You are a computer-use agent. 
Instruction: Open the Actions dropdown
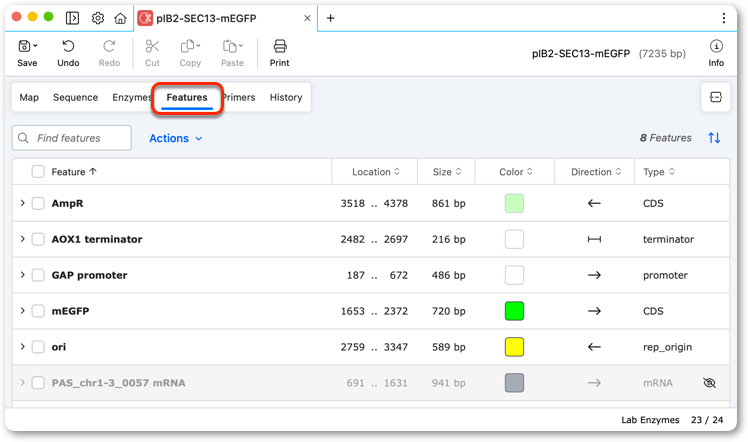pos(176,138)
